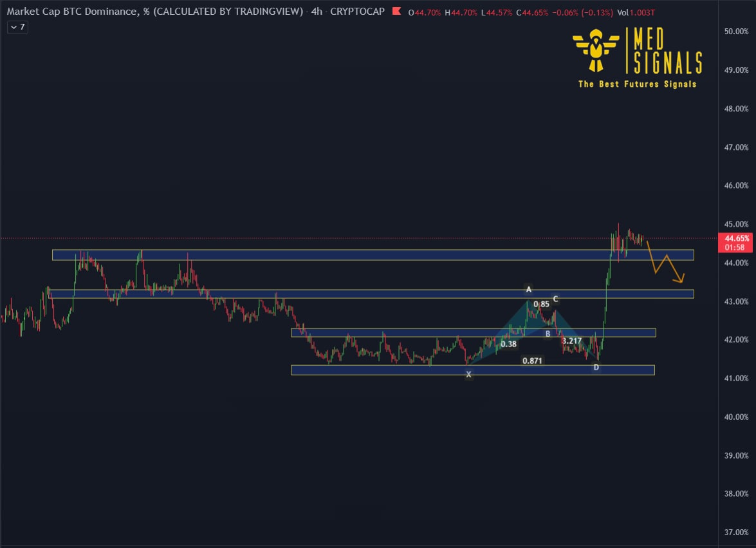This screenshot has width=756, height=548.
Task: Click the 42.00% price scale label
Action: (x=736, y=339)
